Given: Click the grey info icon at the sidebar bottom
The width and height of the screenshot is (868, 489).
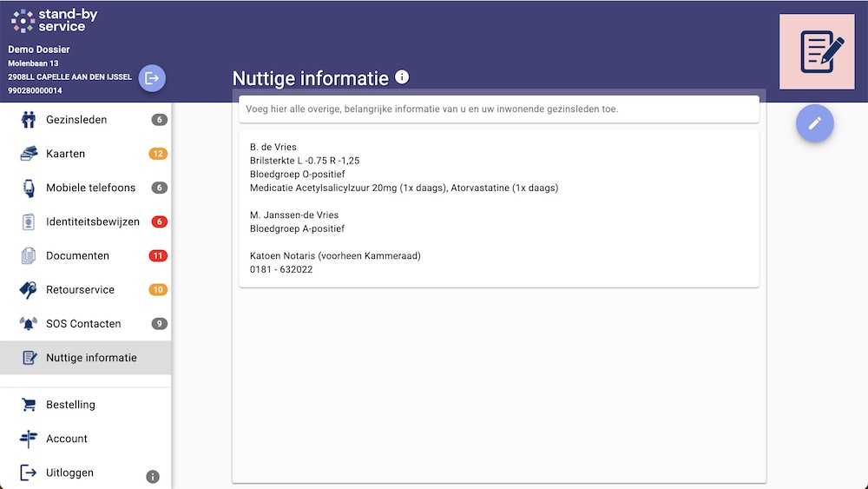Looking at the screenshot, I should (x=152, y=476).
